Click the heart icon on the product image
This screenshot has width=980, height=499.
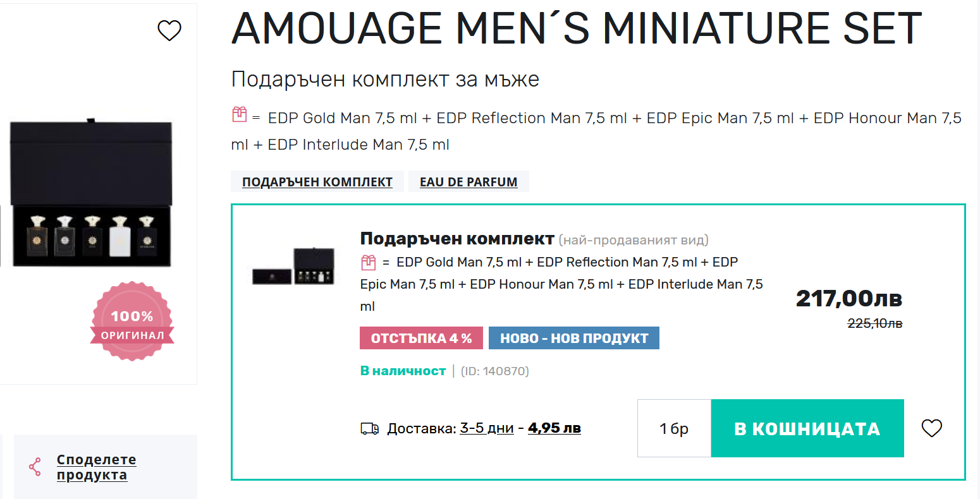point(169,30)
